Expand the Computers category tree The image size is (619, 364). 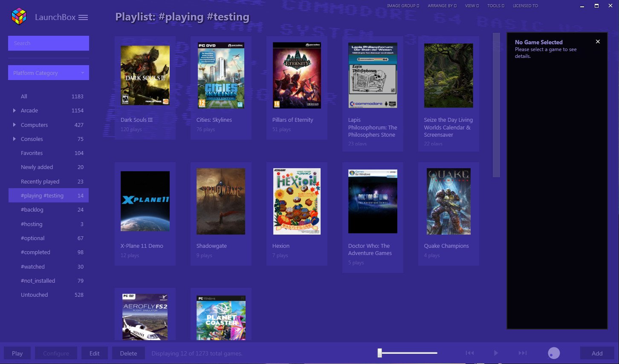14,125
